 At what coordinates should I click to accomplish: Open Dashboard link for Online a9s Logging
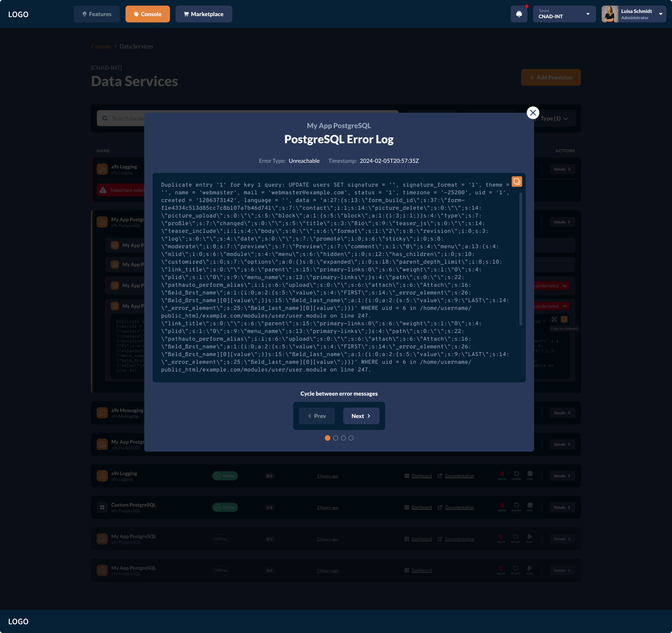[422, 476]
